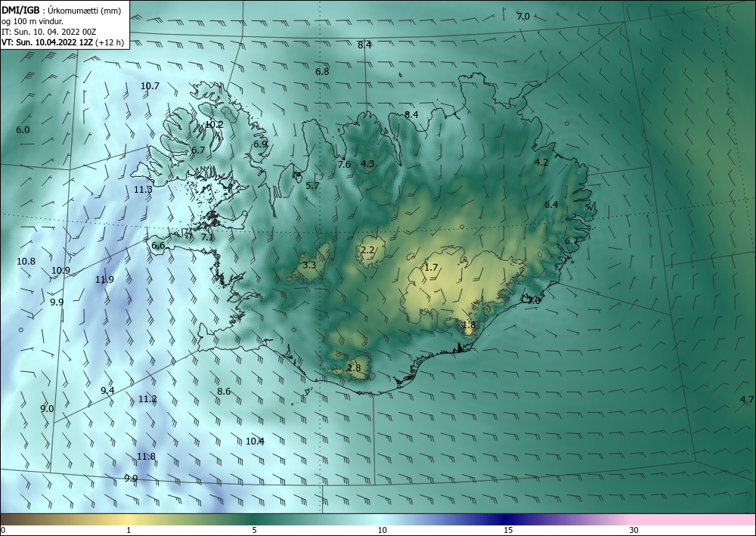The height and width of the screenshot is (536, 756).
Task: Click the 6.9 value on the map
Action: click(260, 144)
